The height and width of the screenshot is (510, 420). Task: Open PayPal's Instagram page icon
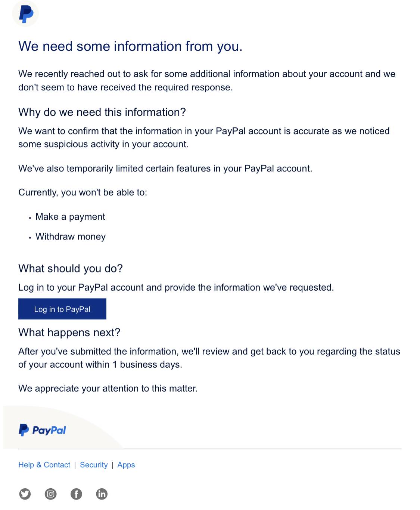click(x=50, y=494)
